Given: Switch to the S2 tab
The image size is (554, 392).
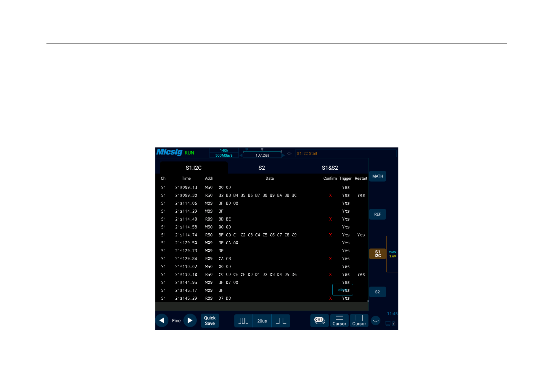Looking at the screenshot, I should 262,168.
